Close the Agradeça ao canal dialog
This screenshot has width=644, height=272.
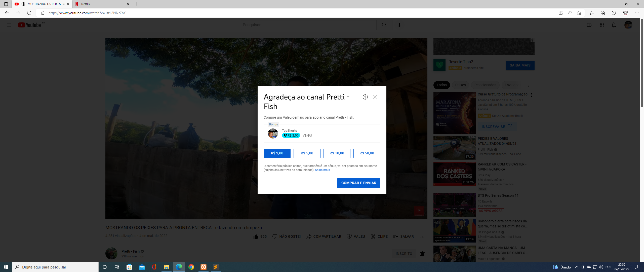point(375,97)
